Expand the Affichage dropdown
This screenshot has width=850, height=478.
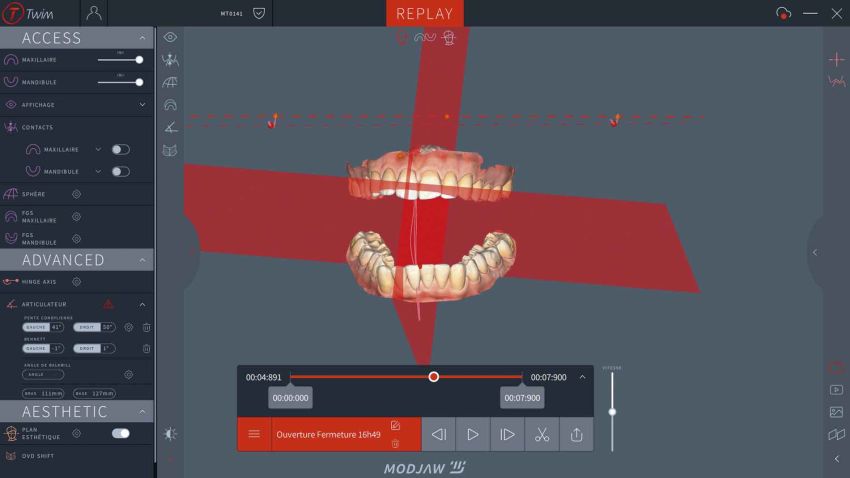pos(142,104)
